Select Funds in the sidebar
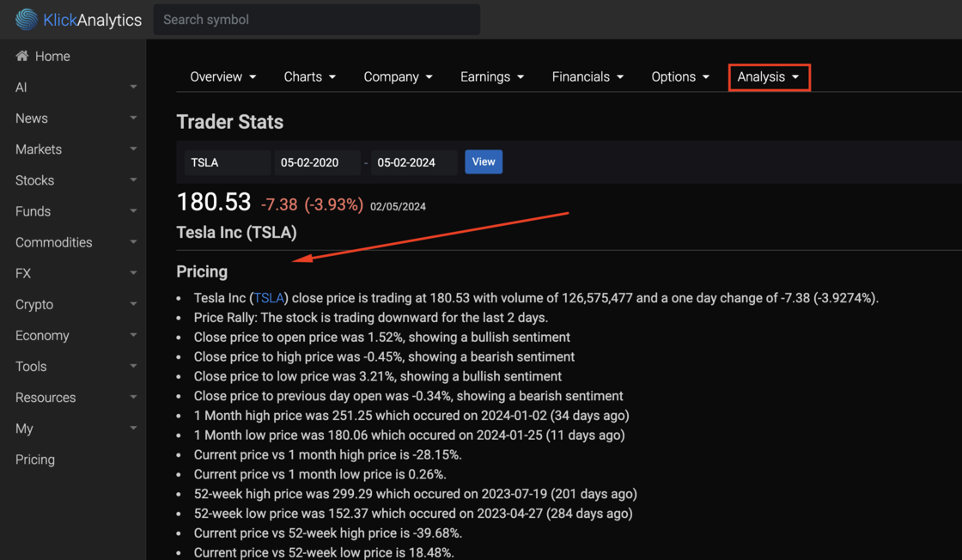Screen dimensions: 962x560 (33, 211)
